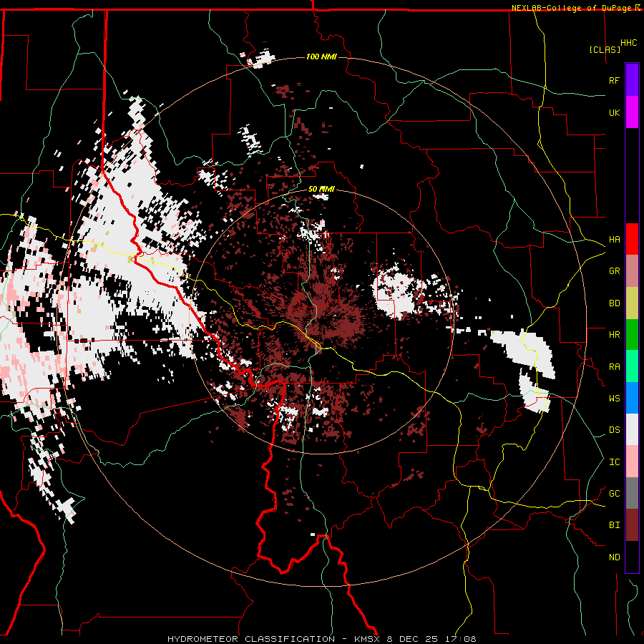The width and height of the screenshot is (644, 644).
Task: Click the HR green legend swatch
Action: 632,335
